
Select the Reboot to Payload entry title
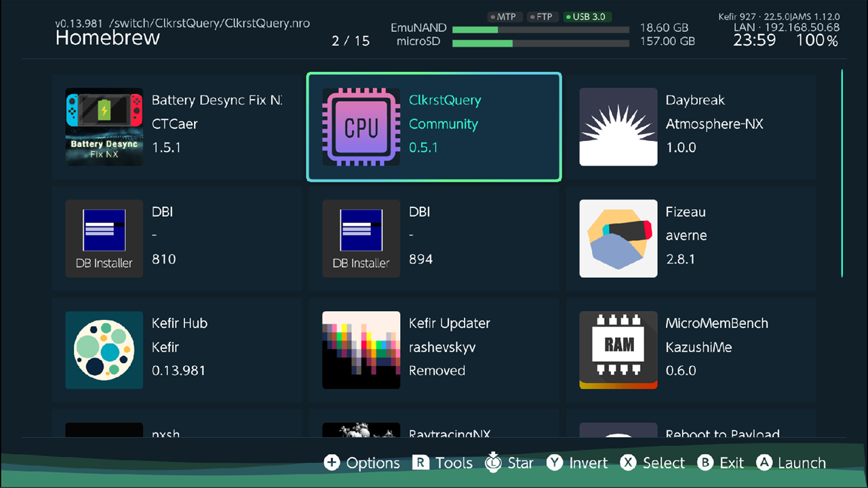tap(723, 434)
